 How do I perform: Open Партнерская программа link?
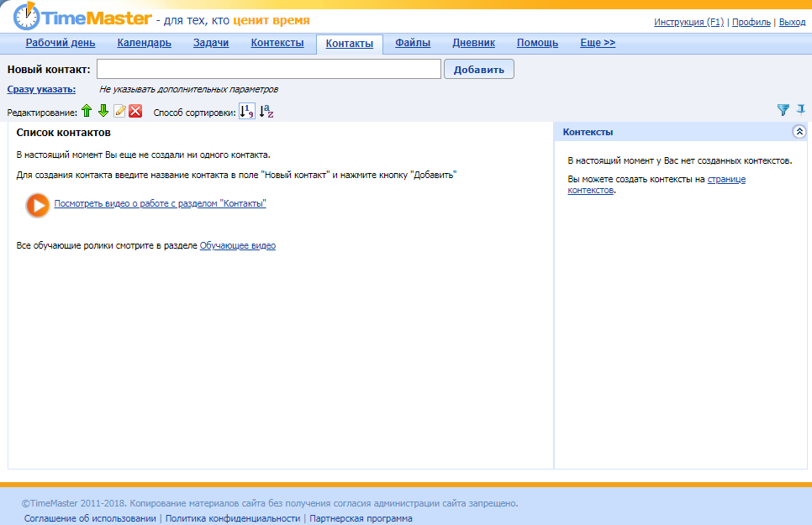pyautogui.click(x=361, y=518)
